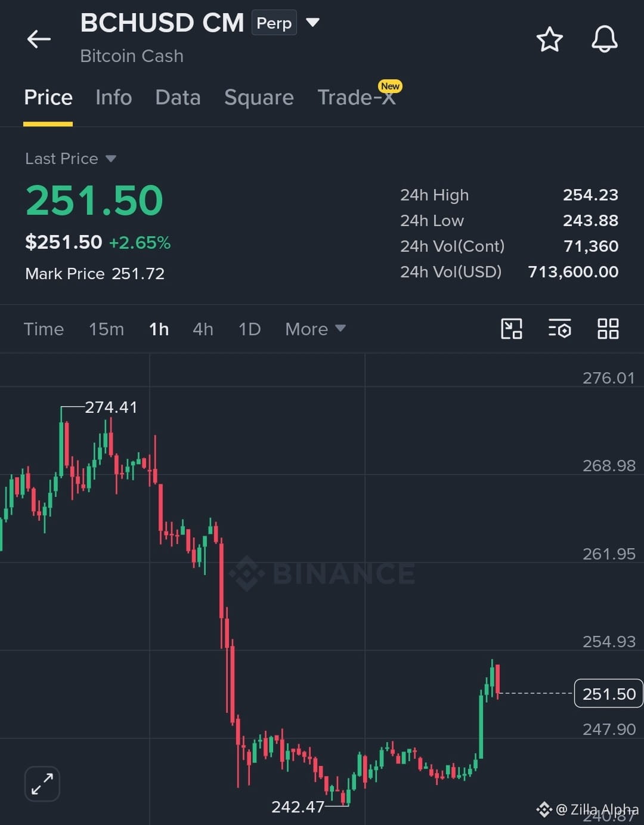Expand the Perp contract selector arrow
Viewport: 644px width, 825px height.
click(x=312, y=23)
